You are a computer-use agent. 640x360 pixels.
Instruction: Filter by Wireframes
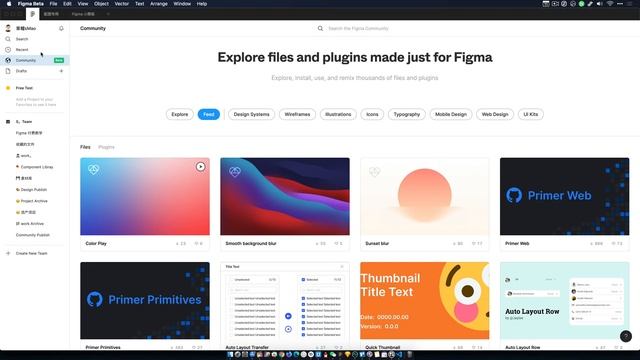point(297,114)
